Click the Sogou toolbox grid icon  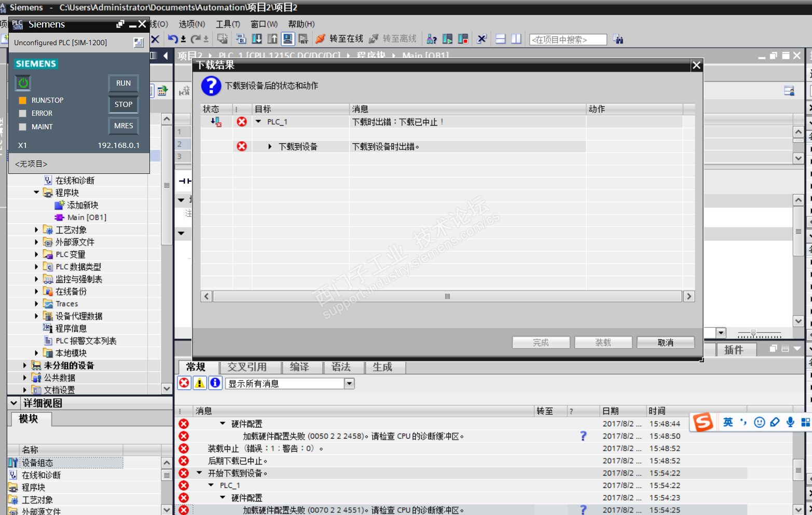pos(806,422)
